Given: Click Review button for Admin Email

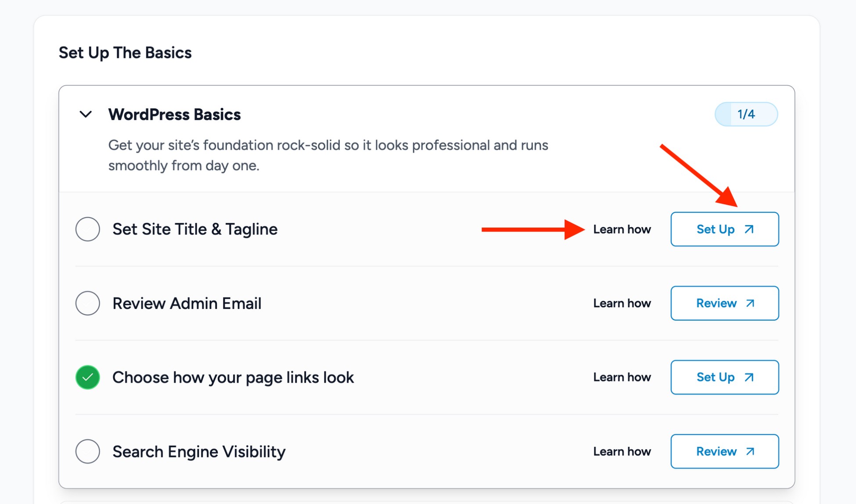Looking at the screenshot, I should click(724, 304).
